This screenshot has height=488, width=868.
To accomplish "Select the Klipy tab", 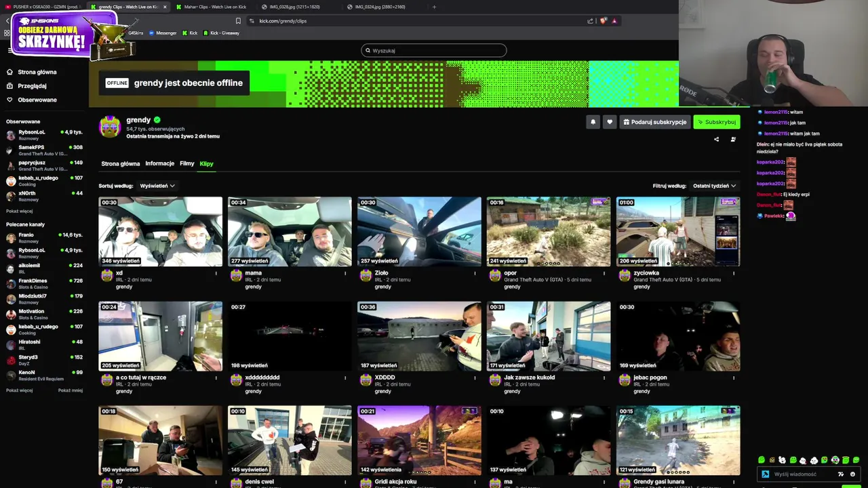I will pos(206,163).
